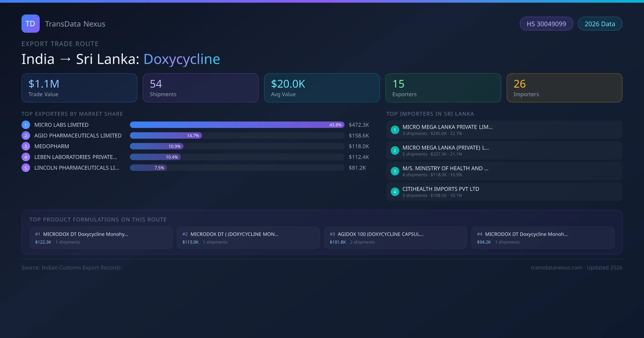Expand the #2 MICRODOX DT formulation card
This screenshot has width=644, height=338.
[x=248, y=238]
